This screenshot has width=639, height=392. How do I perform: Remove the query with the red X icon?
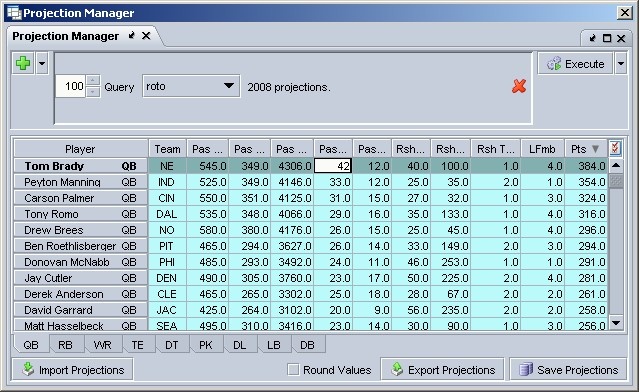pyautogui.click(x=519, y=86)
